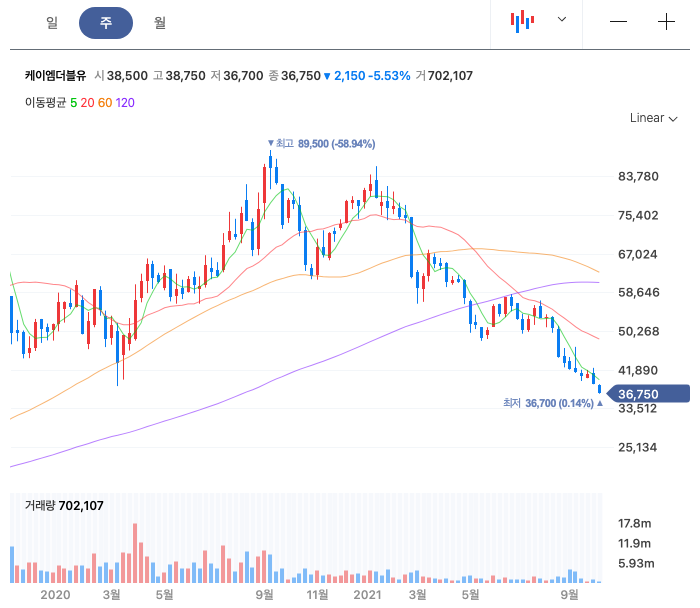Click the latest blue candlestick above the 최저 marker

tap(600, 389)
